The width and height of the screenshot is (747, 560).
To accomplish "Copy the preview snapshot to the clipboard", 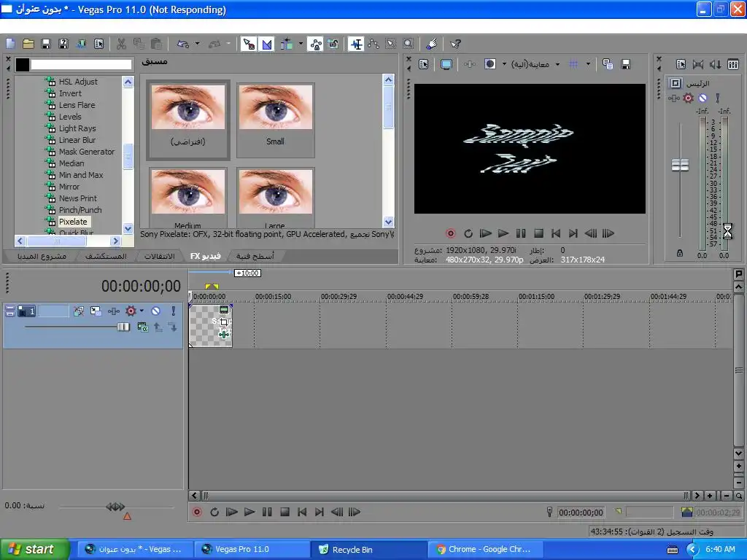I will 608,64.
